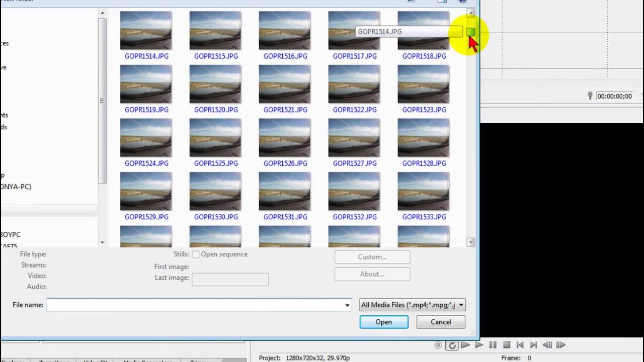Viewport: 644px width, 362px height.
Task: Step back with the Previous Frame button
Action: click(x=547, y=345)
